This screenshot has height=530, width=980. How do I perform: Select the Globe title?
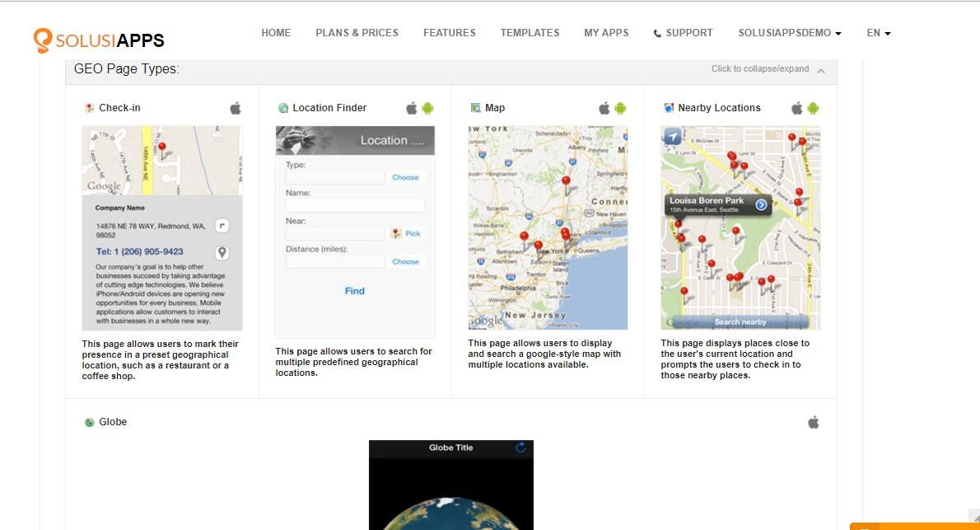tap(113, 422)
